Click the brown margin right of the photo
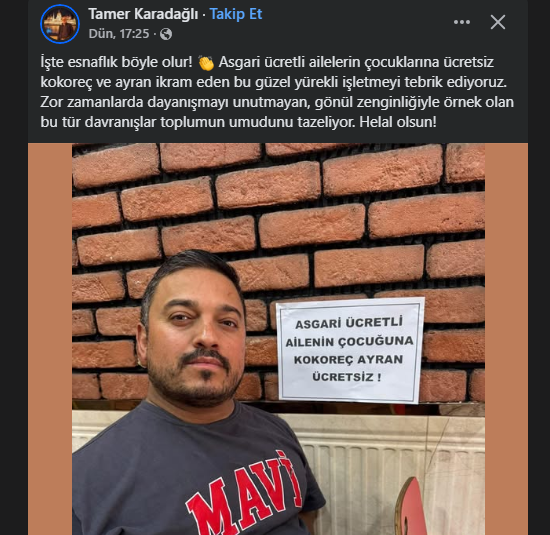Screen dimensions: 550x535 pyautogui.click(x=507, y=339)
